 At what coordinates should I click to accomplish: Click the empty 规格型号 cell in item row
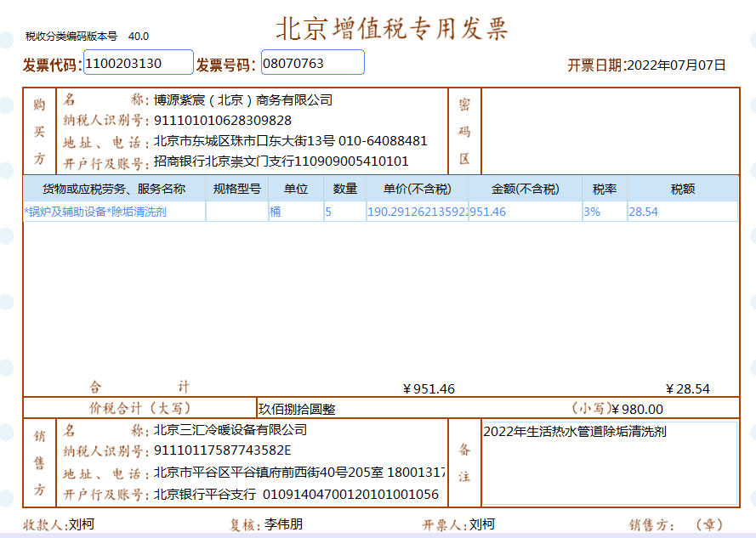[236, 212]
